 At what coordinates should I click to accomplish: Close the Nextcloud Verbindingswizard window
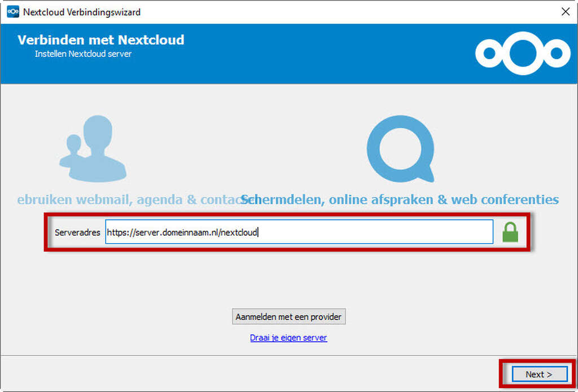coord(566,12)
